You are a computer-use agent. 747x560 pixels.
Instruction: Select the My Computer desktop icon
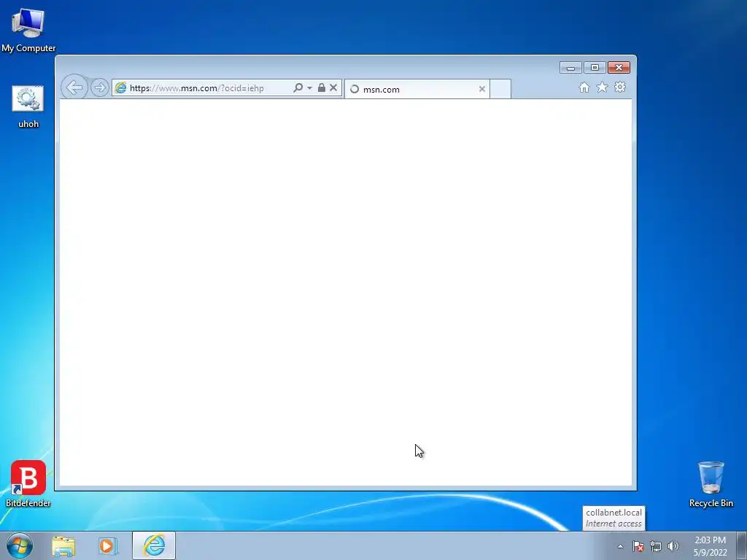[x=28, y=30]
